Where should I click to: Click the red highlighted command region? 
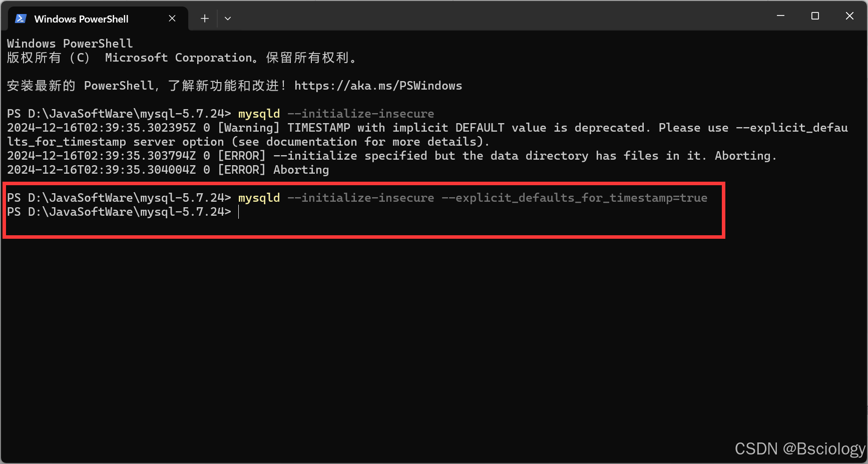pyautogui.click(x=363, y=210)
